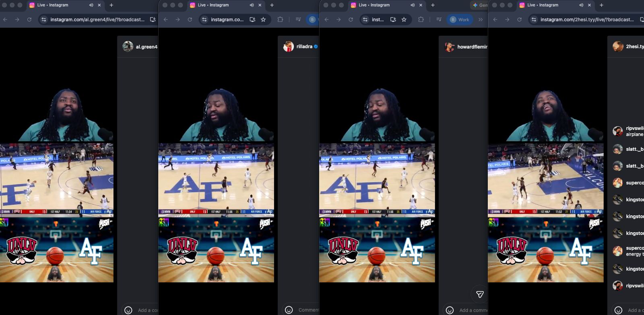644x315 pixels.
Task: Show hidden toolbar items in howardflemin window
Action: tap(481, 19)
